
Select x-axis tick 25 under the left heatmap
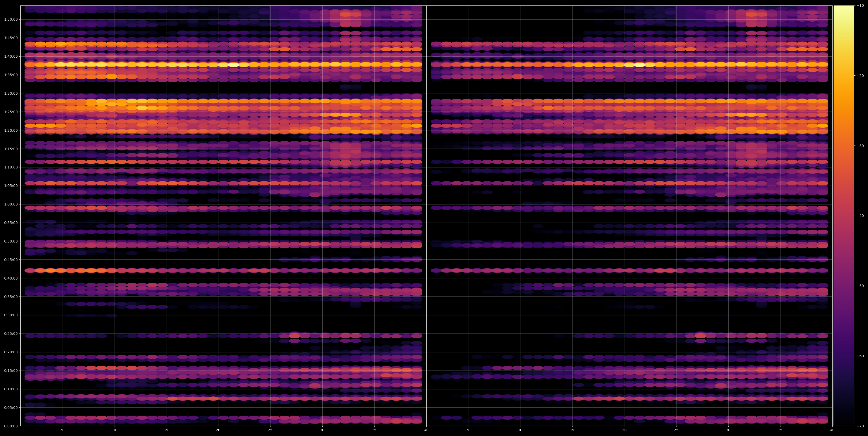coord(270,430)
